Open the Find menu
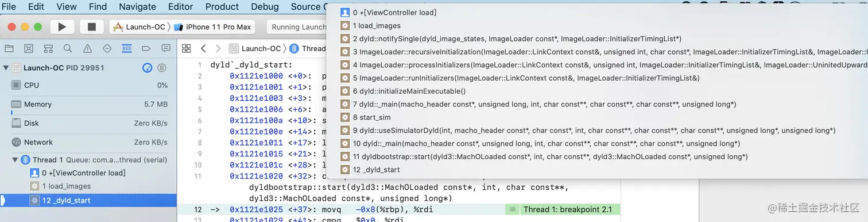868x222 pixels. coord(98,7)
